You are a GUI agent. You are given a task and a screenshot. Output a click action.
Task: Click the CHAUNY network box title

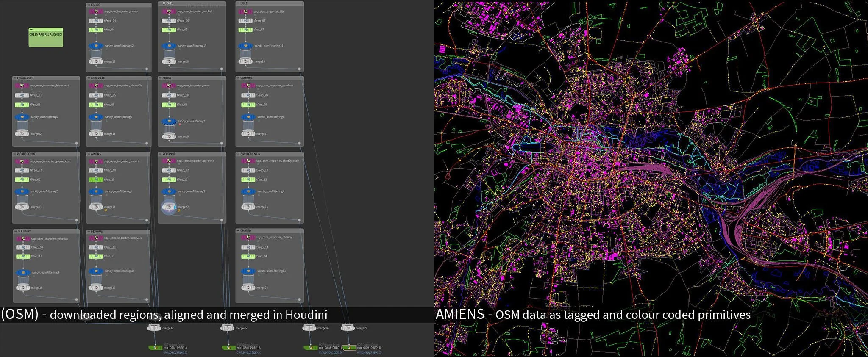tap(246, 230)
